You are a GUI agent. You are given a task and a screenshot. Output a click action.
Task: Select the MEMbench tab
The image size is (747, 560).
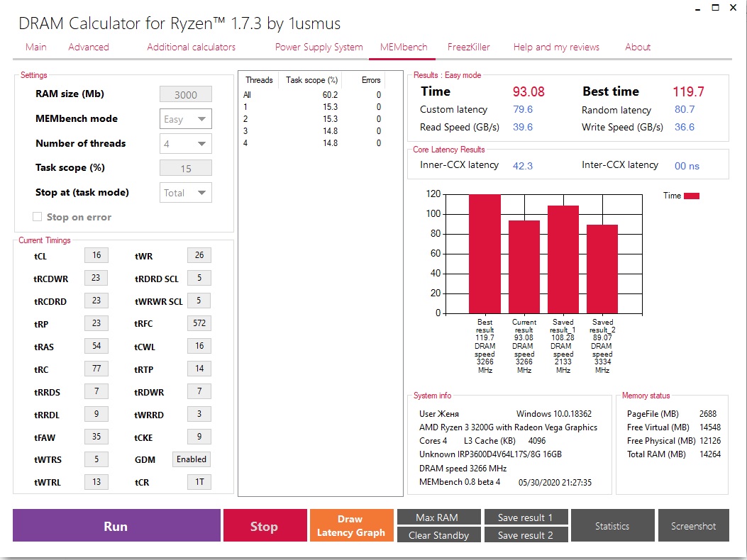point(404,47)
